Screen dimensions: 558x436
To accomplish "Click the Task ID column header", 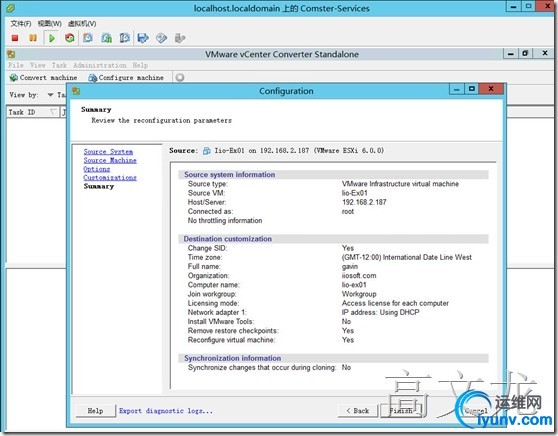I will [32, 112].
